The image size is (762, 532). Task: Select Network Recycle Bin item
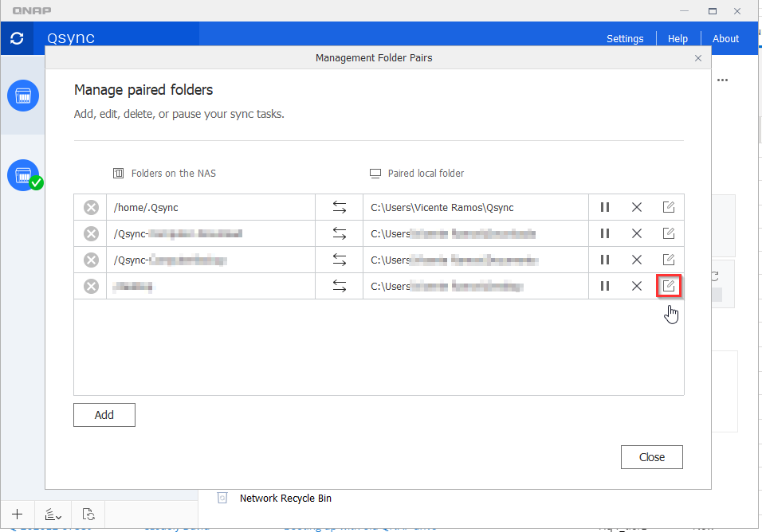(285, 499)
